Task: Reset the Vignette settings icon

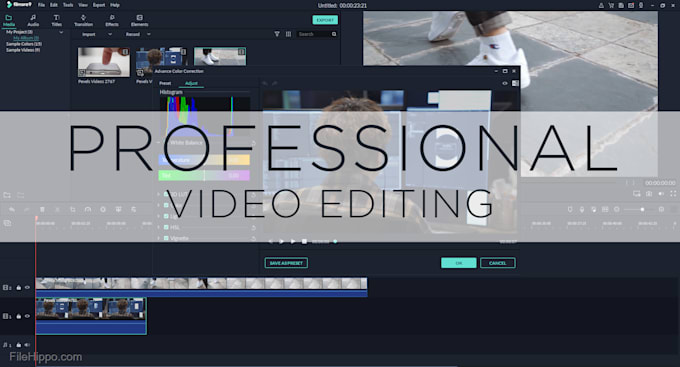Action: (x=253, y=238)
